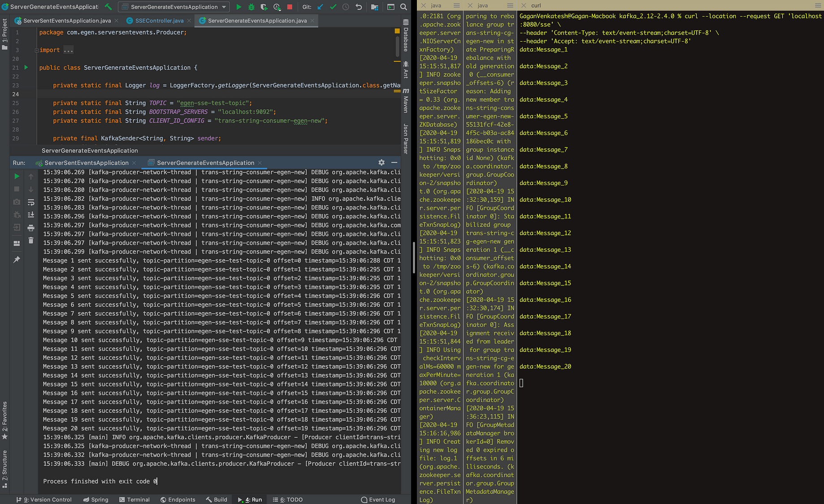Open the Json Parser tool window

click(406, 139)
